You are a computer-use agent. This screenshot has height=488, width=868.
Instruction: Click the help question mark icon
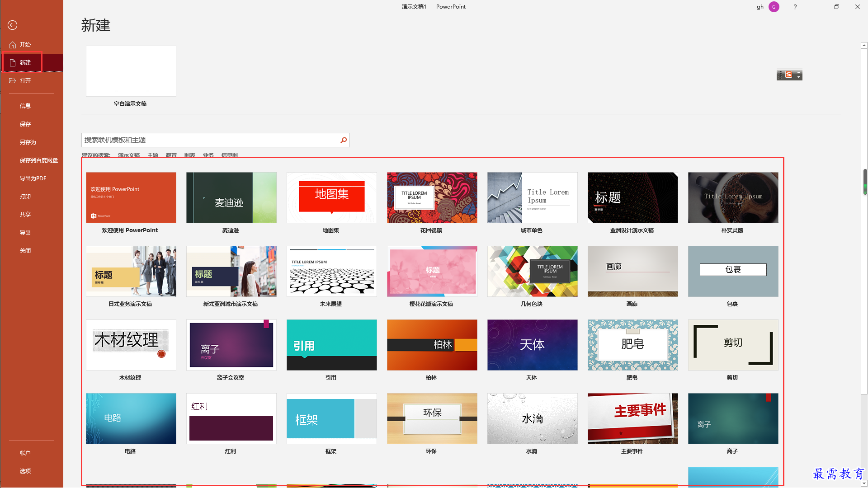(x=795, y=7)
